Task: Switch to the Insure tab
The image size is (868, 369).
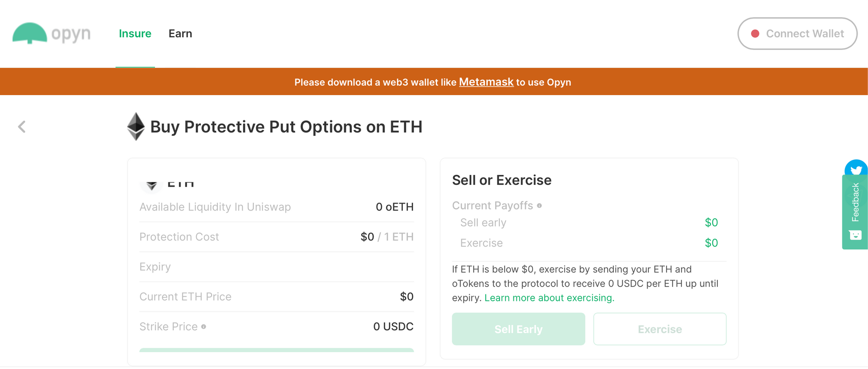Action: pyautogui.click(x=135, y=34)
